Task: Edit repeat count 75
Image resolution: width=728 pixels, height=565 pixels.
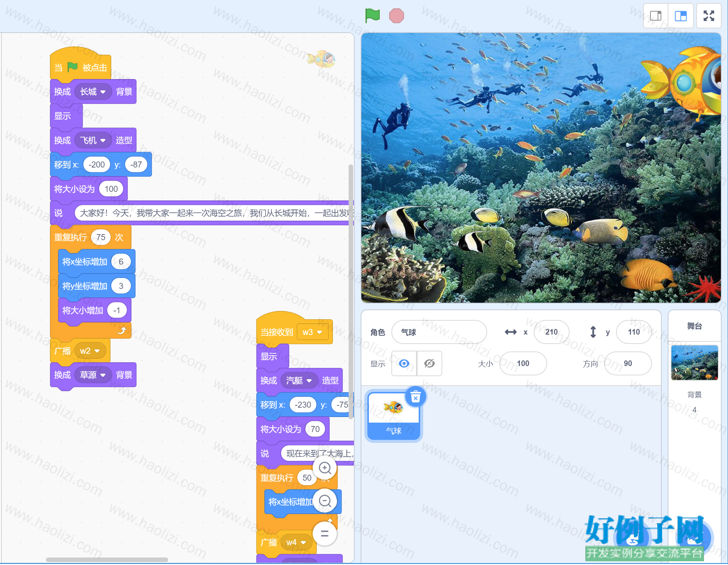Action: [101, 238]
